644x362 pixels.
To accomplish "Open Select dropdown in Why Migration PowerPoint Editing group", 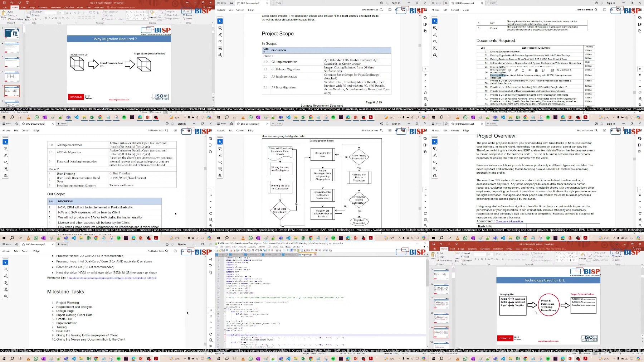I will point(188,19).
